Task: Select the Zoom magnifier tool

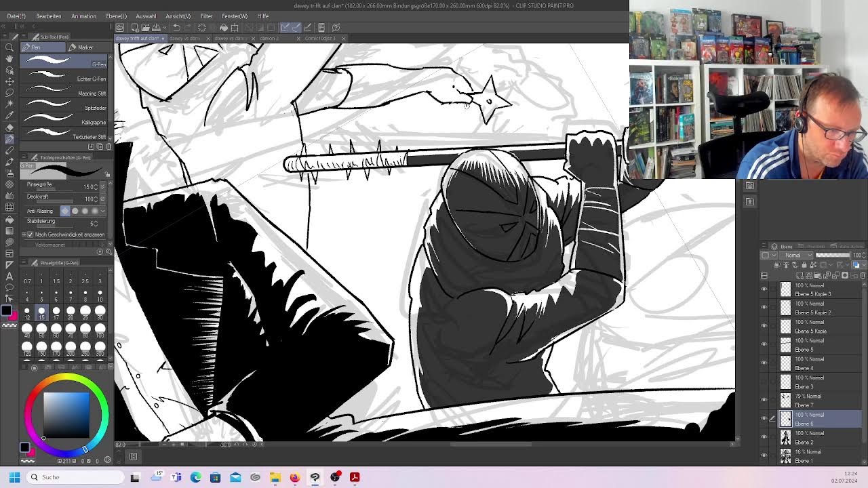Action: tap(9, 47)
